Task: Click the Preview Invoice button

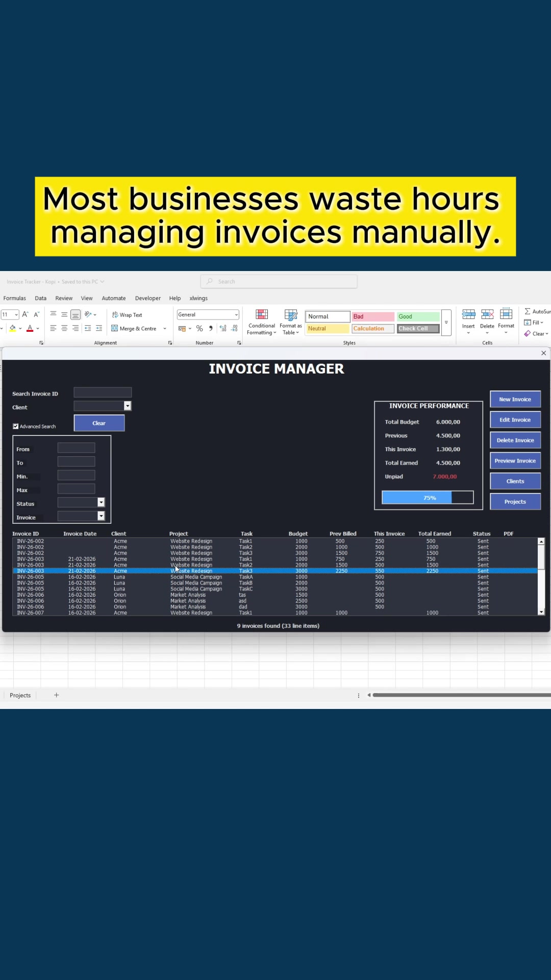Action: [515, 460]
